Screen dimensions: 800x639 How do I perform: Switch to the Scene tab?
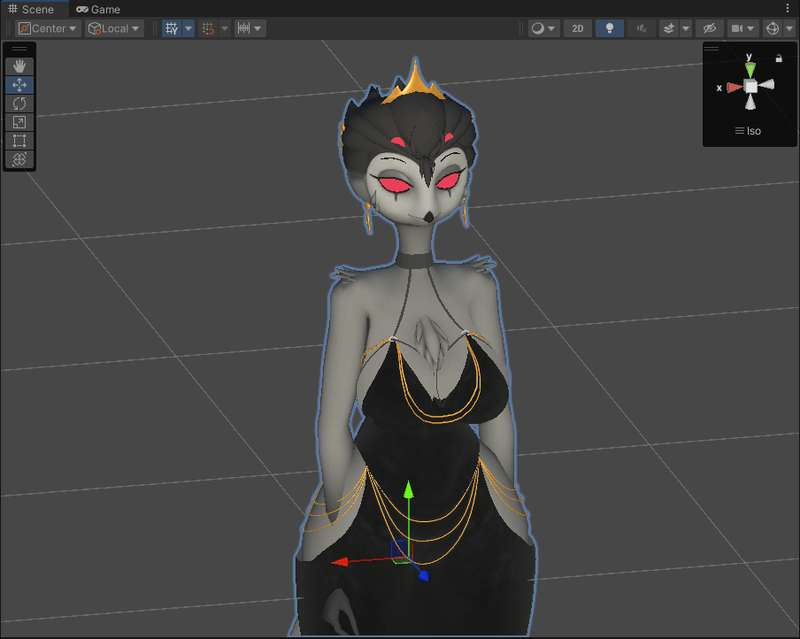point(32,9)
